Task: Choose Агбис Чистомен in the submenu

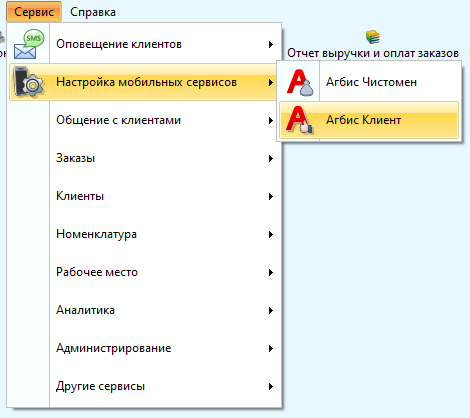Action: pos(369,82)
